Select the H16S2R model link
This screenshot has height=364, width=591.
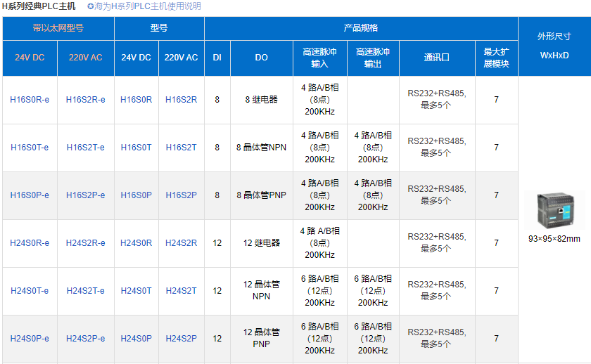pos(181,100)
